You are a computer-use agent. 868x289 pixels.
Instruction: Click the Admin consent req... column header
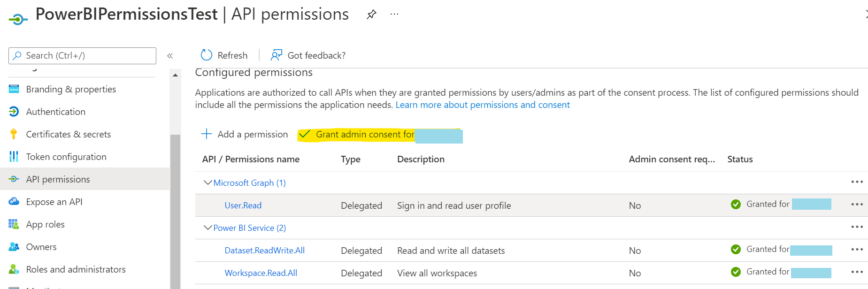(672, 159)
